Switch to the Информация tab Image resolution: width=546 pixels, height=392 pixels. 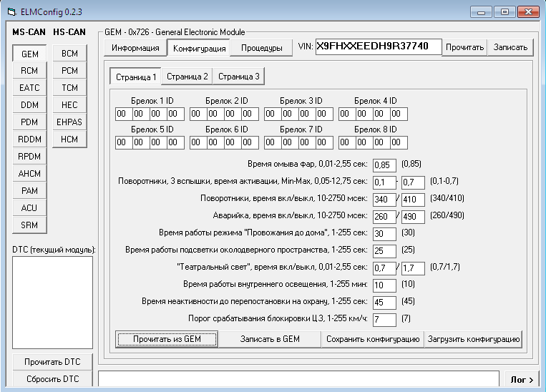click(x=135, y=48)
